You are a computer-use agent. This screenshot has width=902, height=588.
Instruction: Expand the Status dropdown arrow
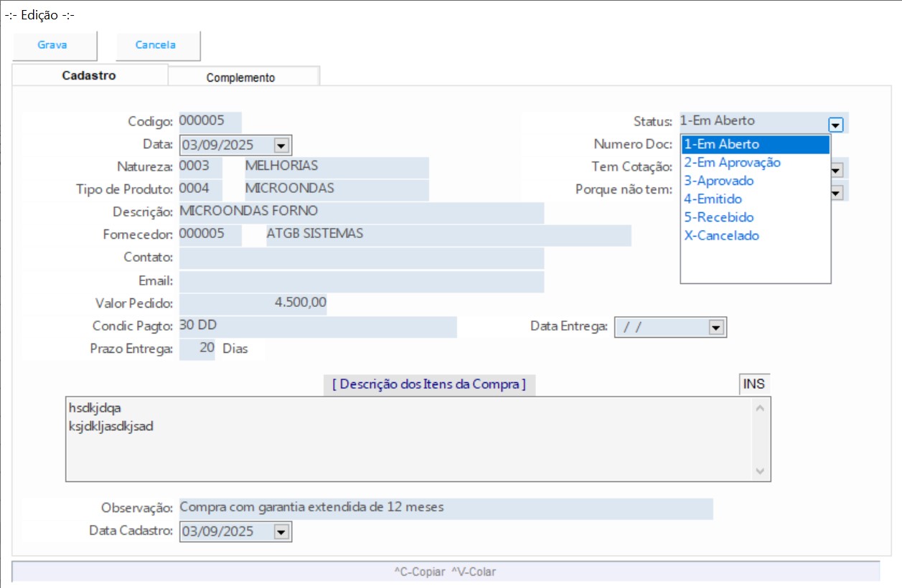[835, 125]
